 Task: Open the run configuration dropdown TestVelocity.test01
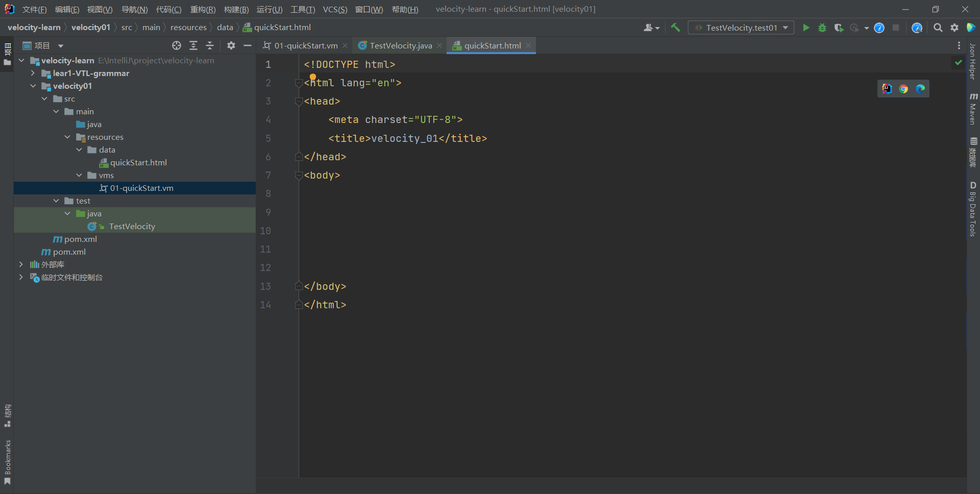pos(741,28)
